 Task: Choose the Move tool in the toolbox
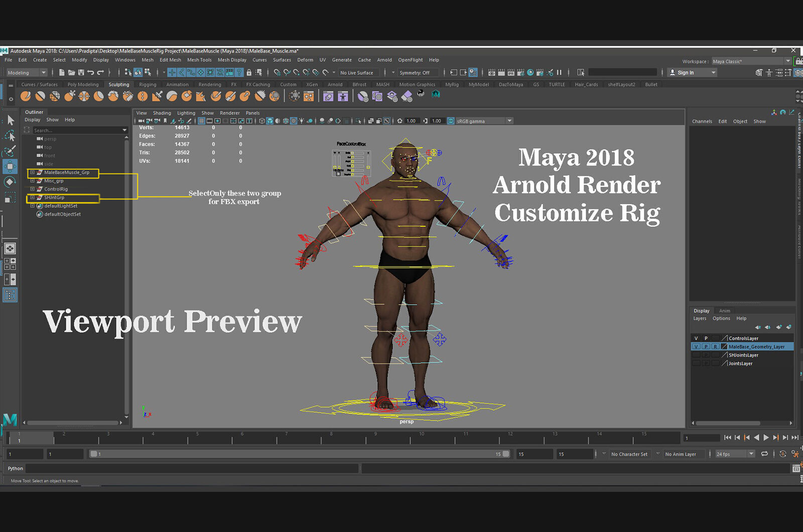(10, 166)
